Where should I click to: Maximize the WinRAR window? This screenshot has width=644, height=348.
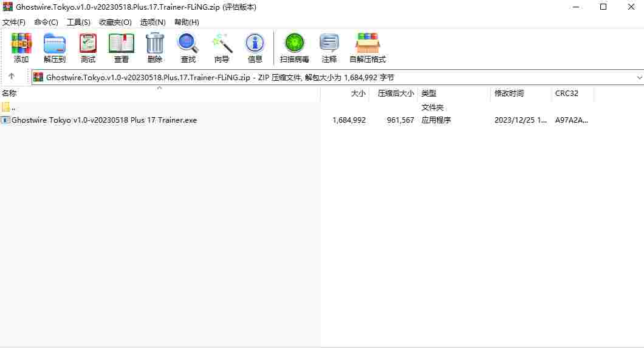(x=603, y=7)
